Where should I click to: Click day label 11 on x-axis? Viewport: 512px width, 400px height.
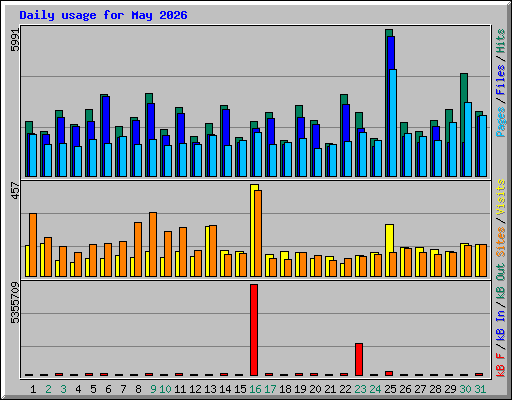coord(180,389)
